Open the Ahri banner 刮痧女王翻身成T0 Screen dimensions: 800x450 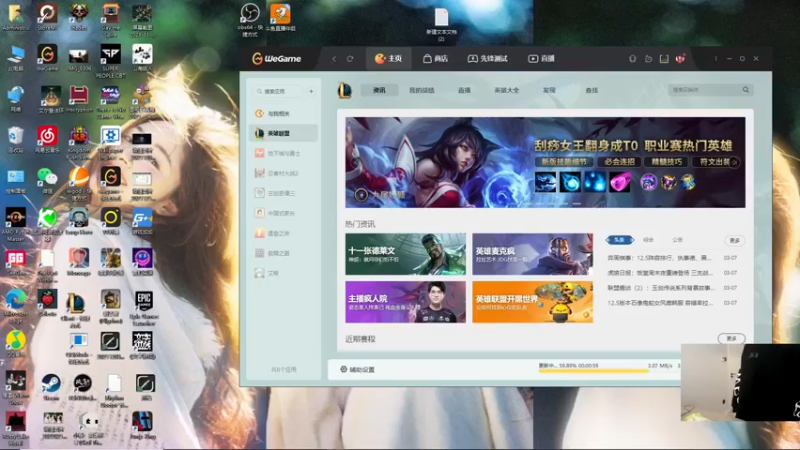pos(545,162)
